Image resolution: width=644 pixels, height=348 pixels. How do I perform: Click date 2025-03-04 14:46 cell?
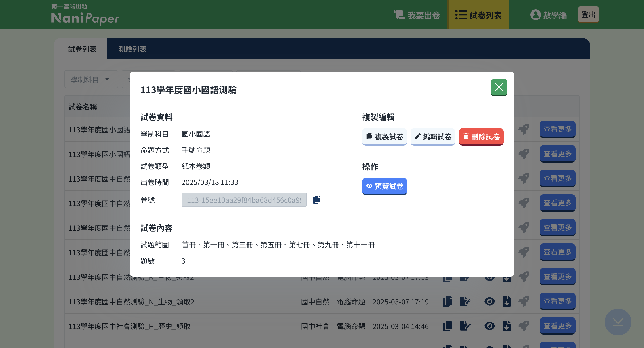pyautogui.click(x=400, y=326)
